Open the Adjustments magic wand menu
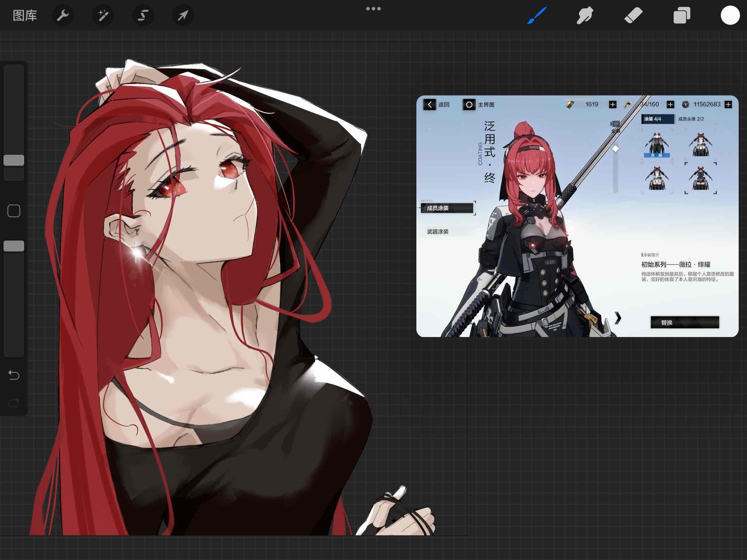The image size is (747, 560). click(103, 16)
